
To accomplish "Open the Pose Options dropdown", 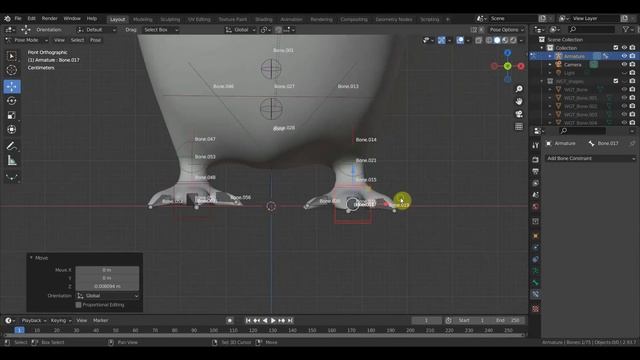I will click(x=507, y=30).
